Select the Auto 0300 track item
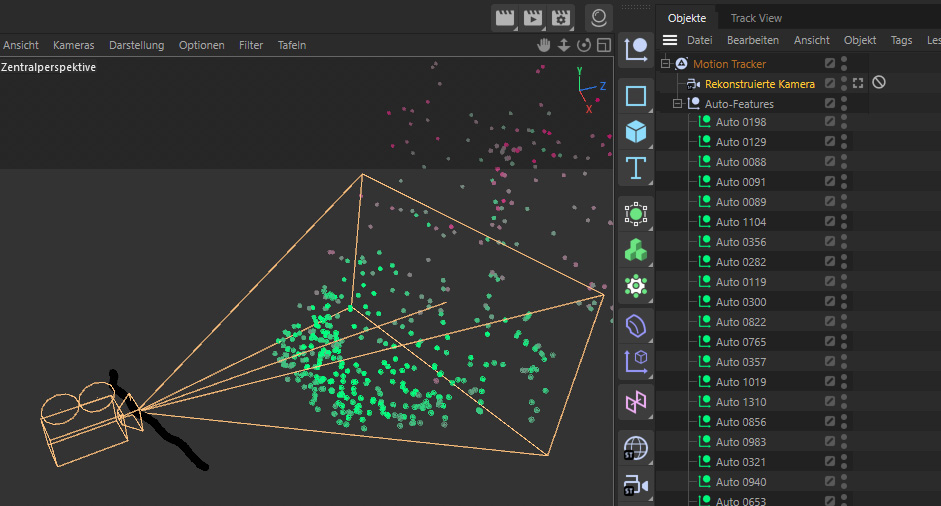This screenshot has width=941, height=506. tap(741, 302)
